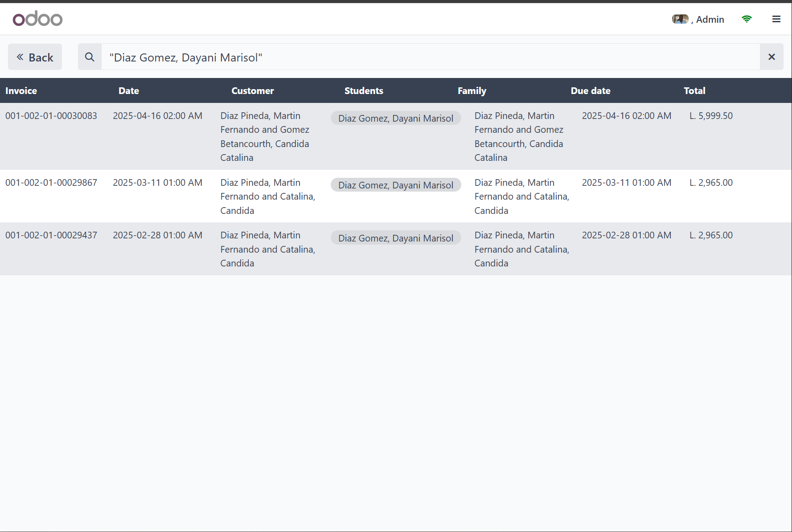
Task: Click the Date column header
Action: pos(129,91)
